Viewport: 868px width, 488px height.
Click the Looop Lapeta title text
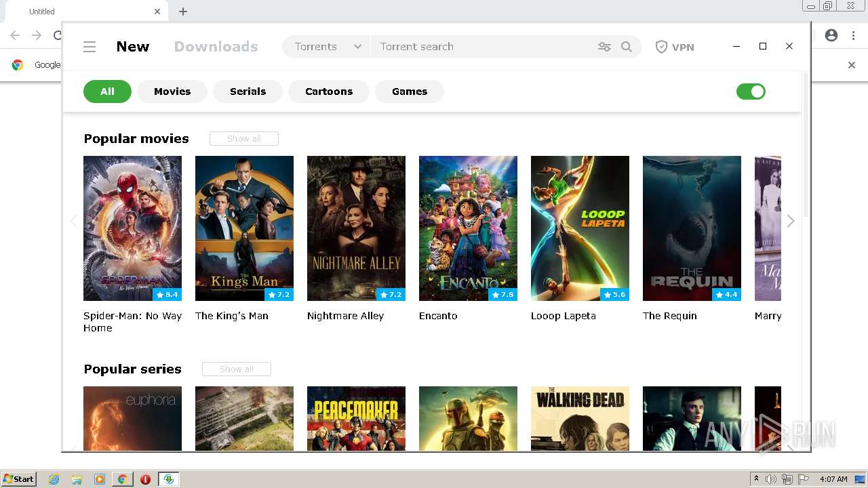coord(564,316)
